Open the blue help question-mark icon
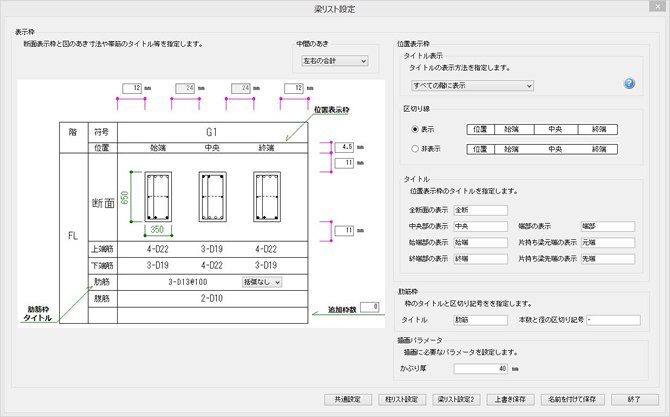The height and width of the screenshot is (417, 670). (629, 83)
